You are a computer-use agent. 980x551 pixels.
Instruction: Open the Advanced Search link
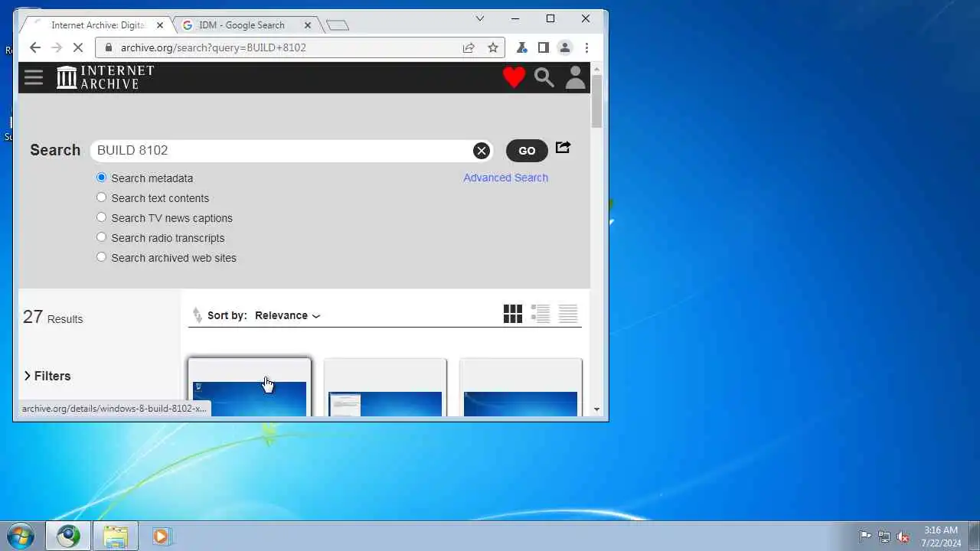click(x=505, y=178)
